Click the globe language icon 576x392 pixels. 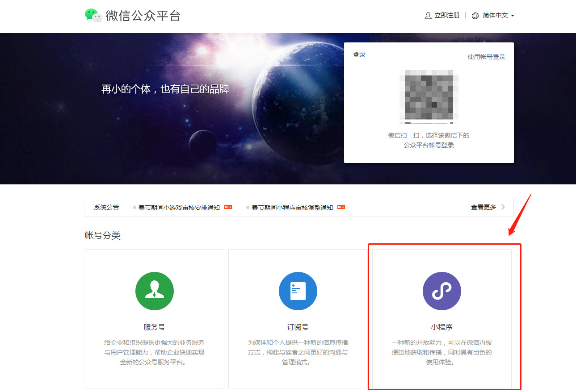tap(475, 16)
